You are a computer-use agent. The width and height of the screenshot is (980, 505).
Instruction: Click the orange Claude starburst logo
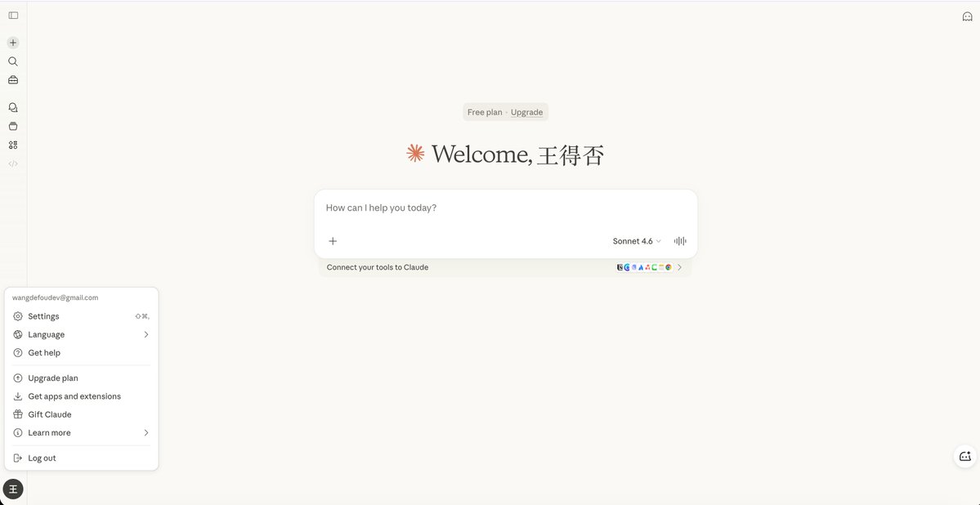tap(416, 153)
